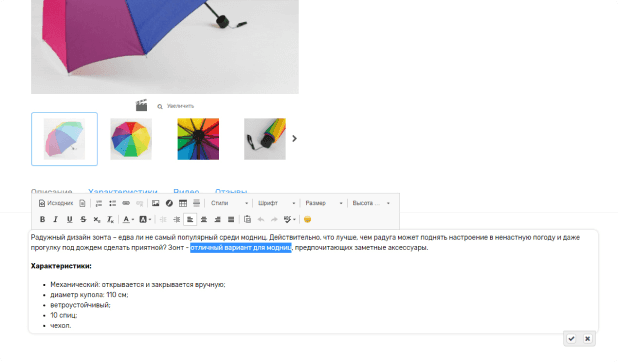Select the align right button

217,219
